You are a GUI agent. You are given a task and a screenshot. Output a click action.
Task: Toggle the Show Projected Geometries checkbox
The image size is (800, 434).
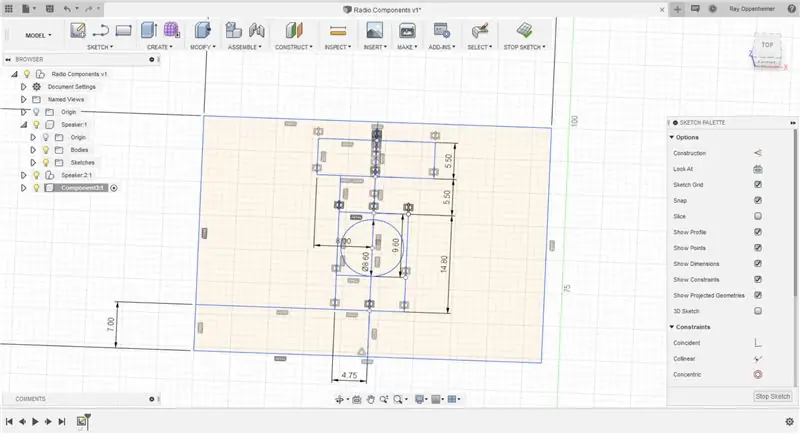tap(758, 295)
